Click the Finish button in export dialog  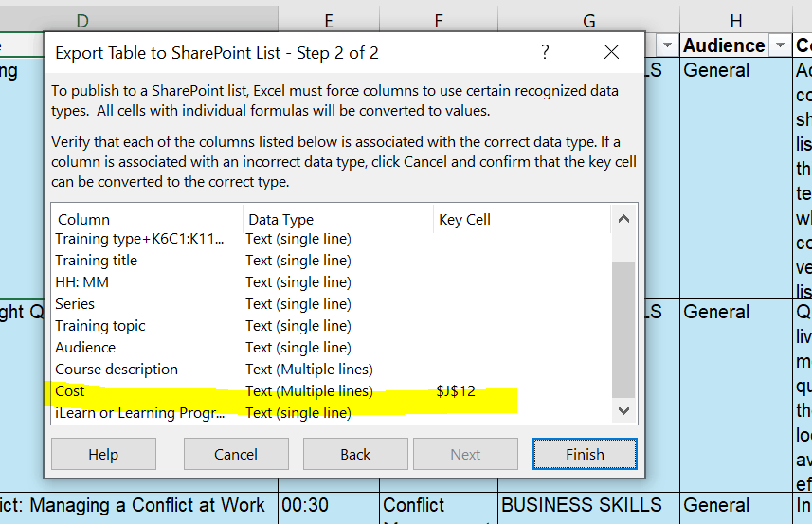pyautogui.click(x=585, y=454)
